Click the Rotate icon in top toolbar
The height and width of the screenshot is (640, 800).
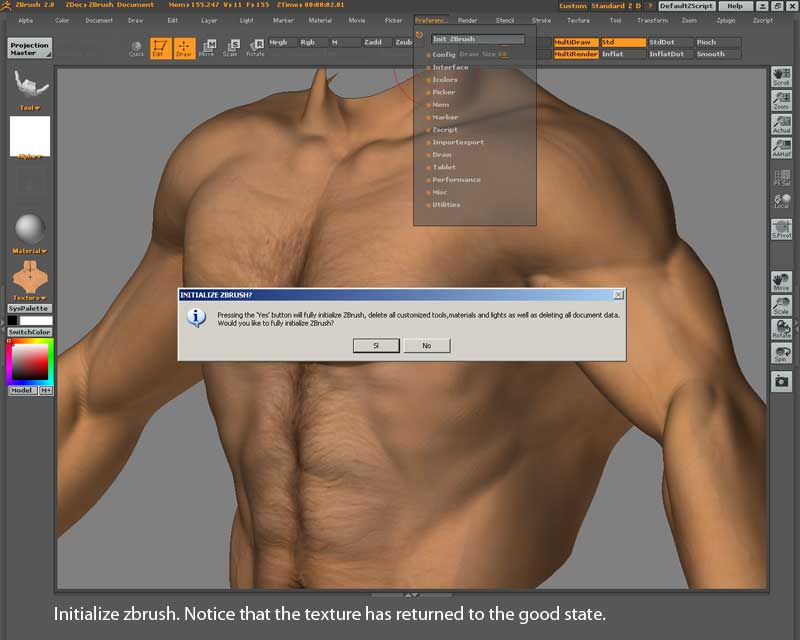[x=255, y=47]
